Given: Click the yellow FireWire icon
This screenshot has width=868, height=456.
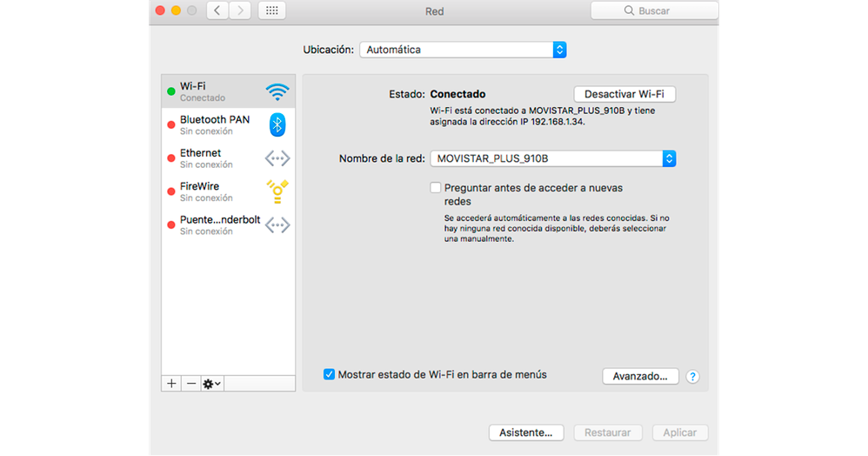Looking at the screenshot, I should [277, 191].
